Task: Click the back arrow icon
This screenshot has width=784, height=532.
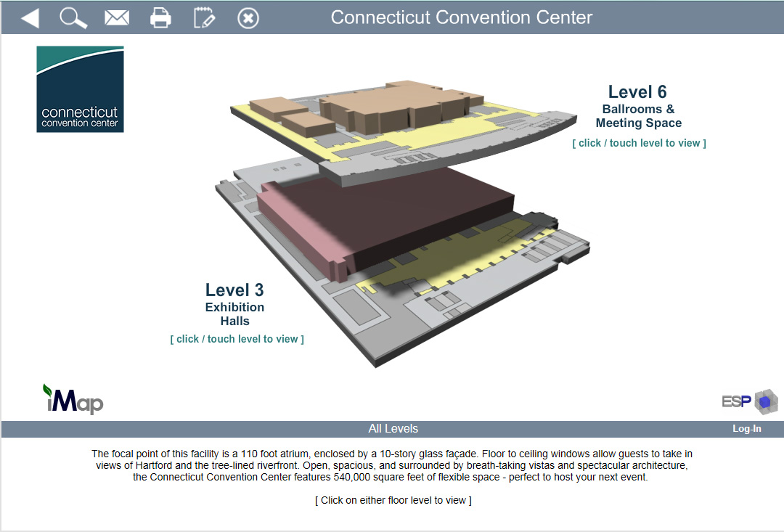Action: 30,18
